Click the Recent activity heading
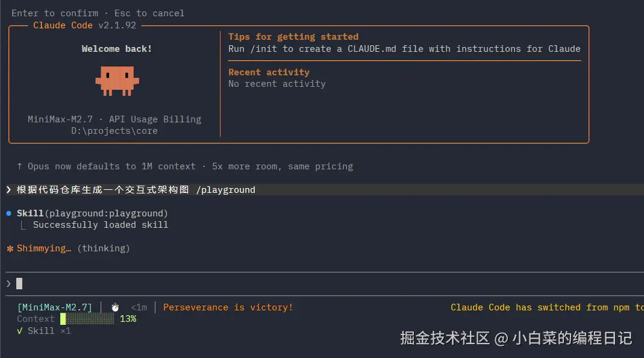Screen dimensions: 644x358 (269, 72)
